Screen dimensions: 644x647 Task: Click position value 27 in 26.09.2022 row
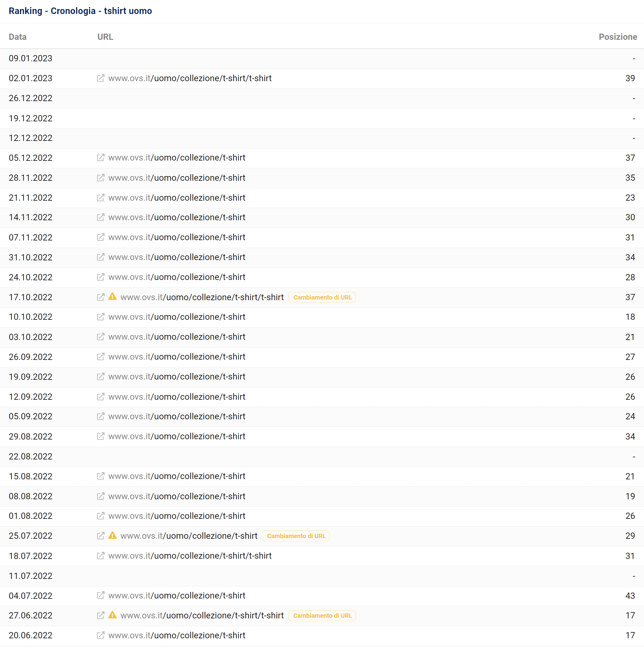630,357
